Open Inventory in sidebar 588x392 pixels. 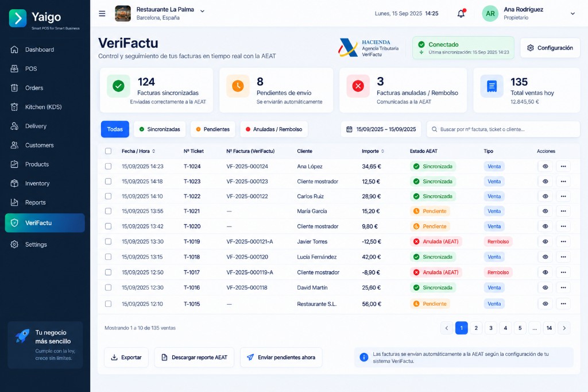pos(45,183)
